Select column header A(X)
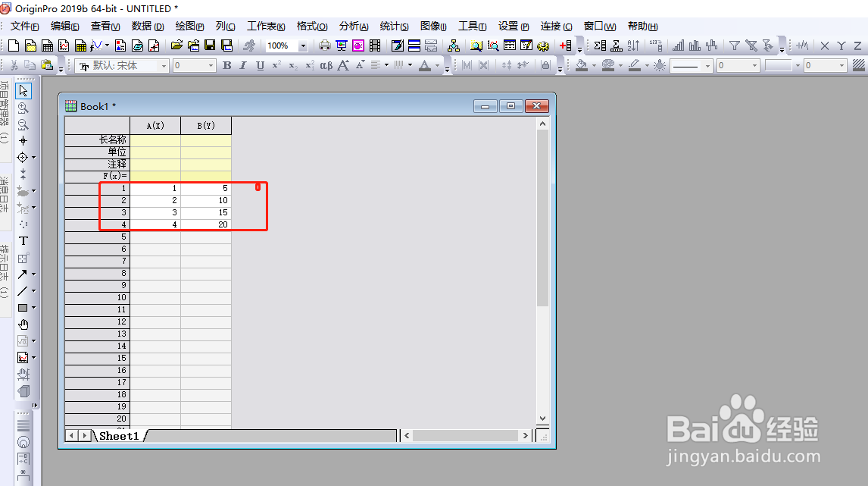Viewport: 868px width, 486px height. (155, 126)
